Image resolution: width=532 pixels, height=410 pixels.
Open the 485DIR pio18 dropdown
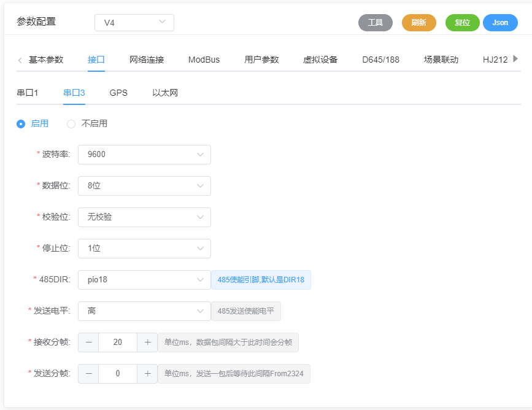pos(144,280)
